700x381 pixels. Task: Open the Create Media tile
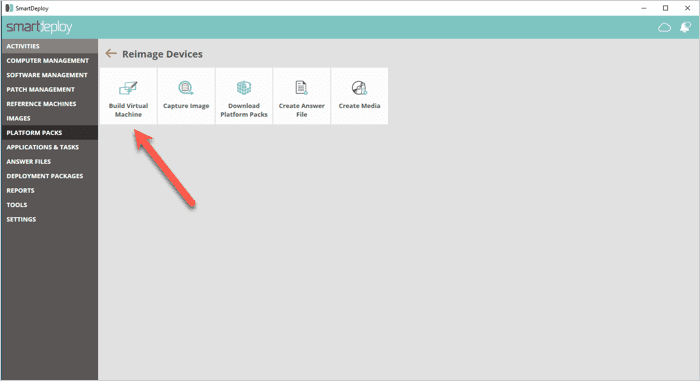[x=359, y=96]
